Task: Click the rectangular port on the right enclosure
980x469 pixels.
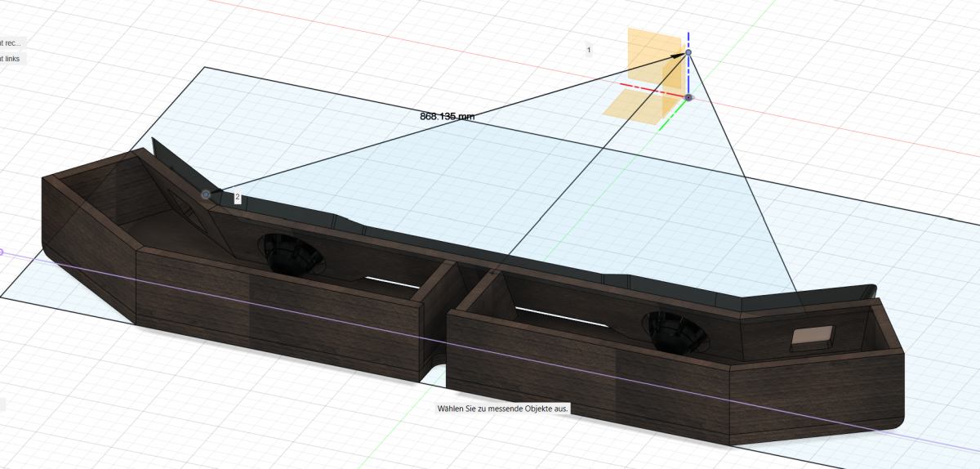Action: pos(813,337)
